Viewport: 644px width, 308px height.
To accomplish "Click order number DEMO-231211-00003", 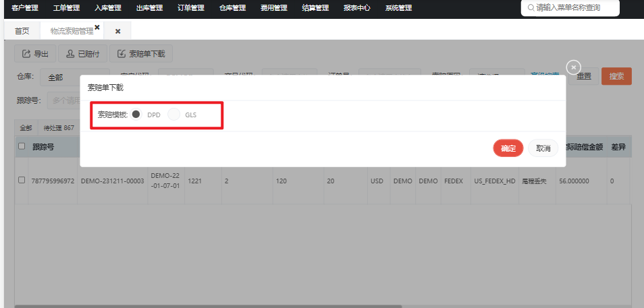I will (113, 181).
